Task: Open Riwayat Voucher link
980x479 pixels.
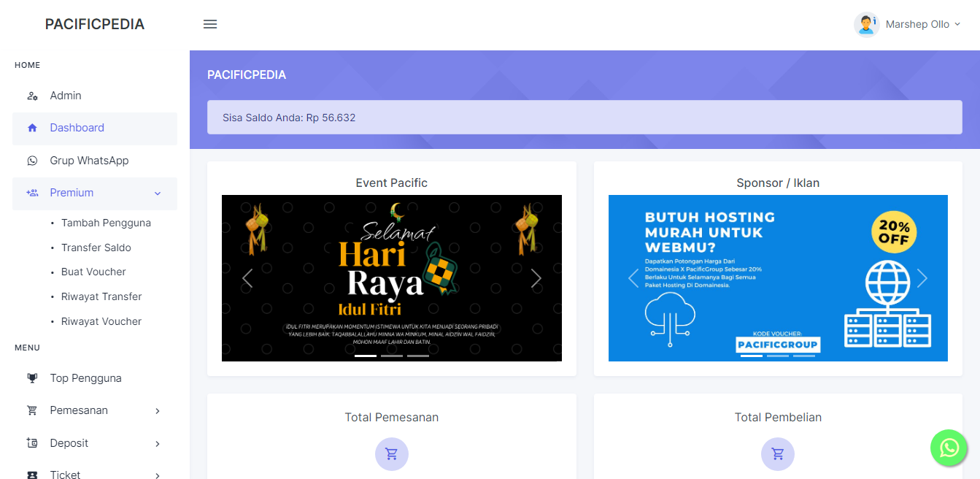Action: click(101, 321)
